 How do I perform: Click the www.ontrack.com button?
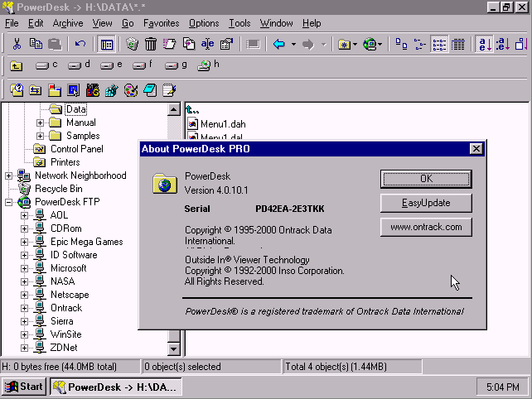click(x=426, y=227)
